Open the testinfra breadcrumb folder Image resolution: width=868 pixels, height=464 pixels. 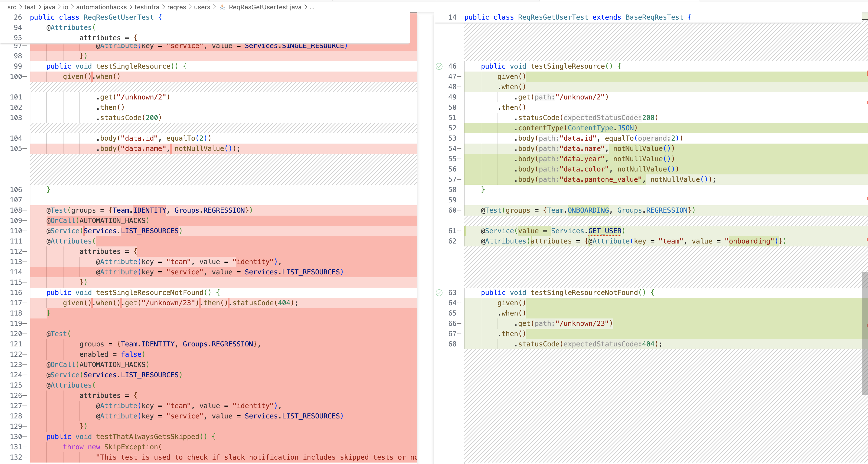(147, 7)
